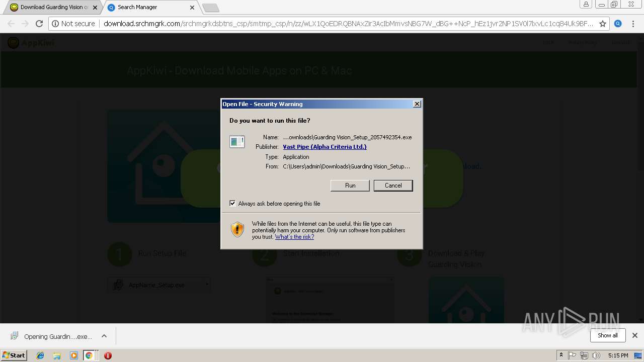The image size is (644, 362).
Task: Click the AppKiwi logo on the page
Action: 31,43
